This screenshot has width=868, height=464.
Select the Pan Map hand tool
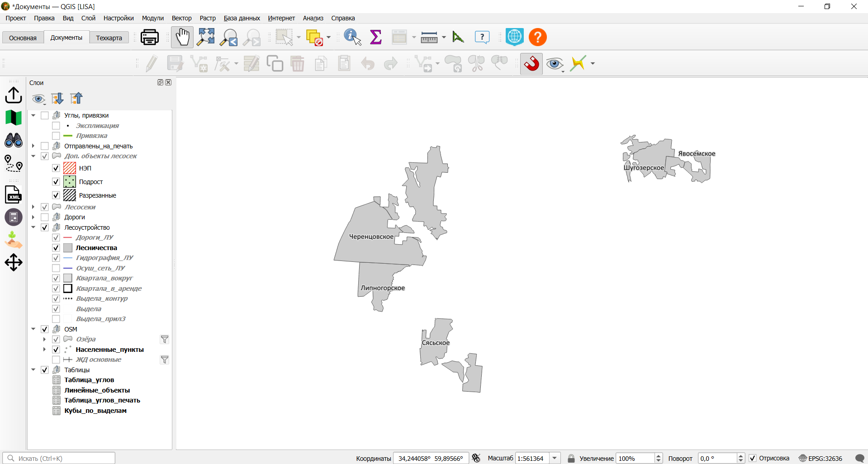tap(182, 37)
